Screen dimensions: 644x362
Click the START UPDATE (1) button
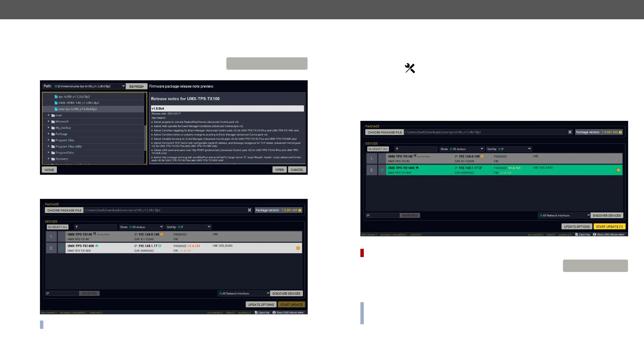pos(609,227)
